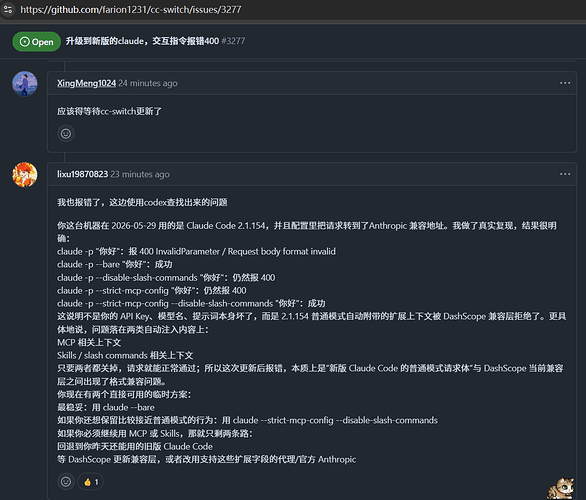Open lixu19870823 username link
586x500 pixels.
[x=82, y=175]
